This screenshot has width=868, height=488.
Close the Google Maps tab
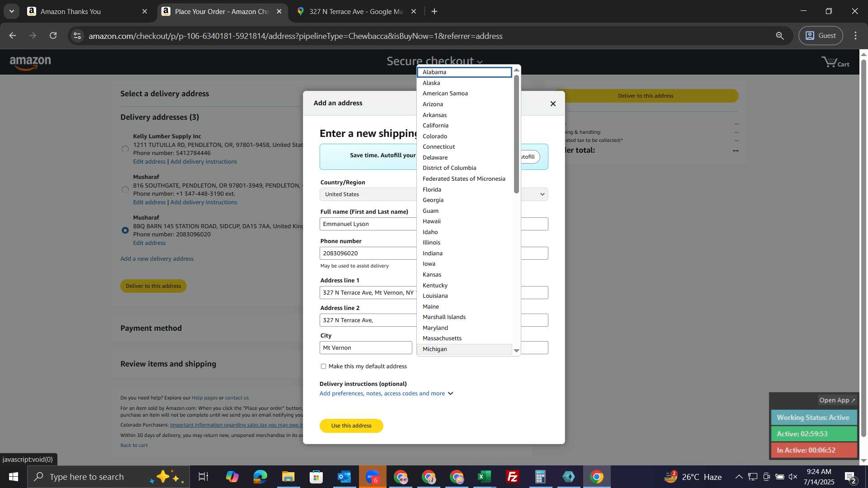click(x=414, y=11)
